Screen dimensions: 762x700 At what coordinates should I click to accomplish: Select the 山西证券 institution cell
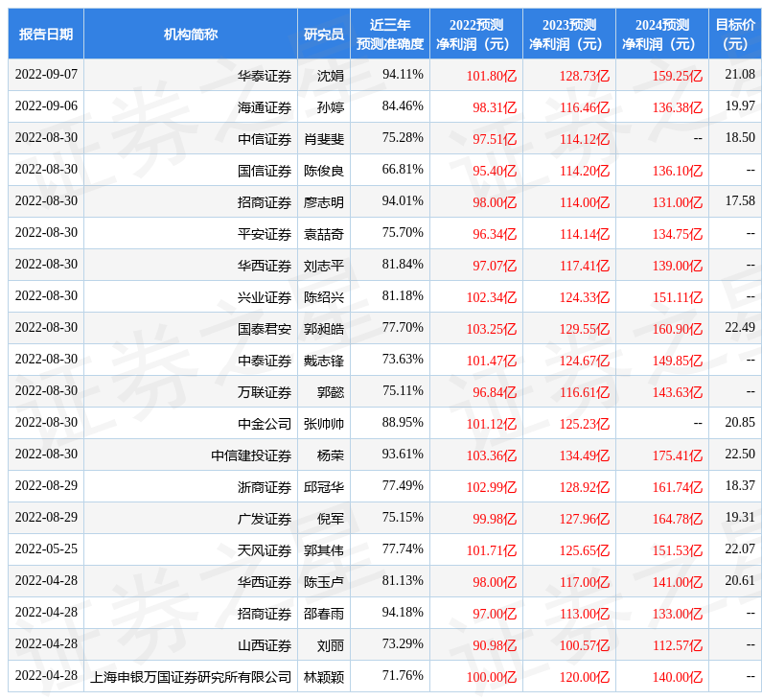coord(191,643)
